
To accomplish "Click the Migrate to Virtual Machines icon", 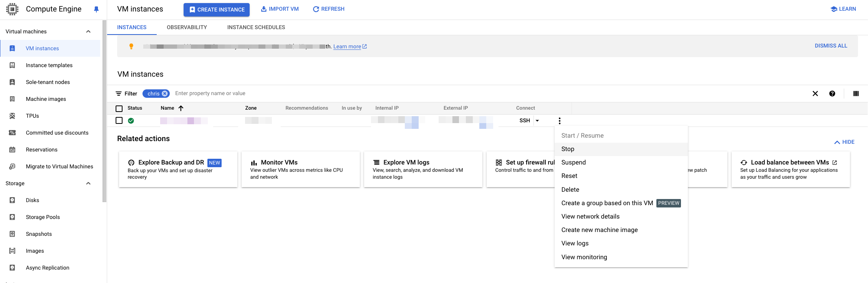I will (x=12, y=166).
